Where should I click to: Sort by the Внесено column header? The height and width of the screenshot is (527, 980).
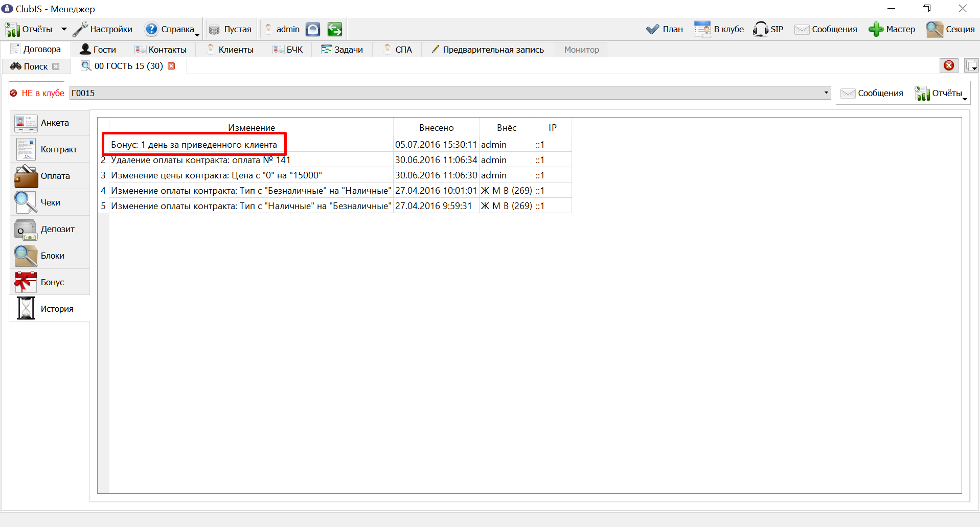coord(436,128)
